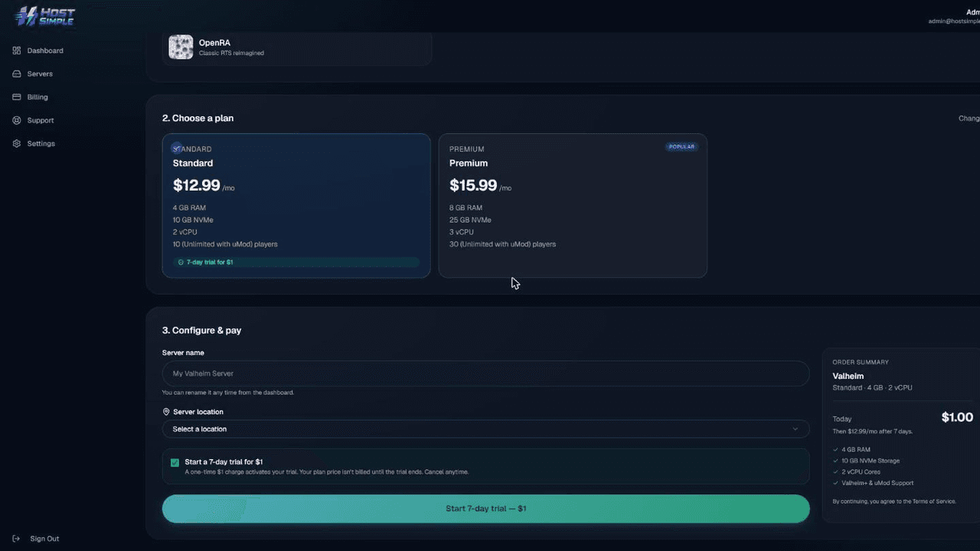Click the 'Classic RTS reimagined' subtitle
Viewport: 980px width, 551px height.
point(231,54)
